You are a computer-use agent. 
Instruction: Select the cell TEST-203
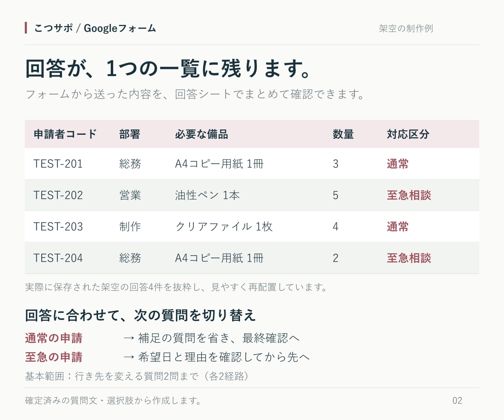pos(58,227)
